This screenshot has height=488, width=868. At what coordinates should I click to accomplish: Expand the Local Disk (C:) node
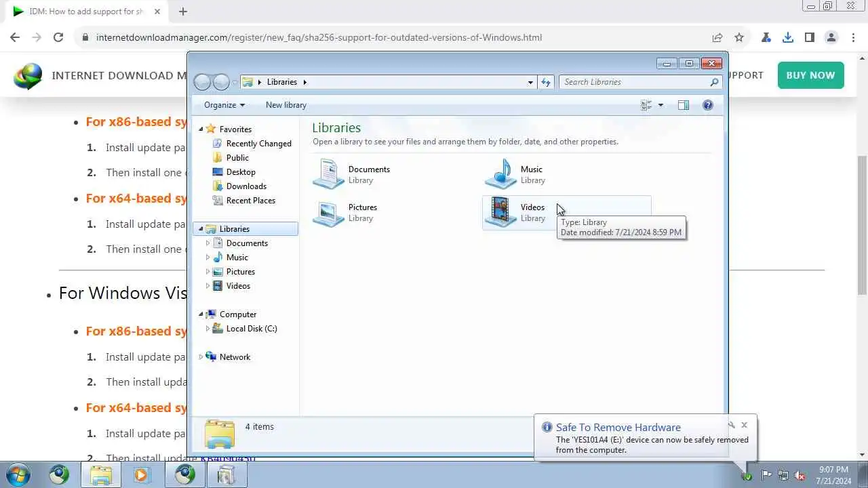208,329
